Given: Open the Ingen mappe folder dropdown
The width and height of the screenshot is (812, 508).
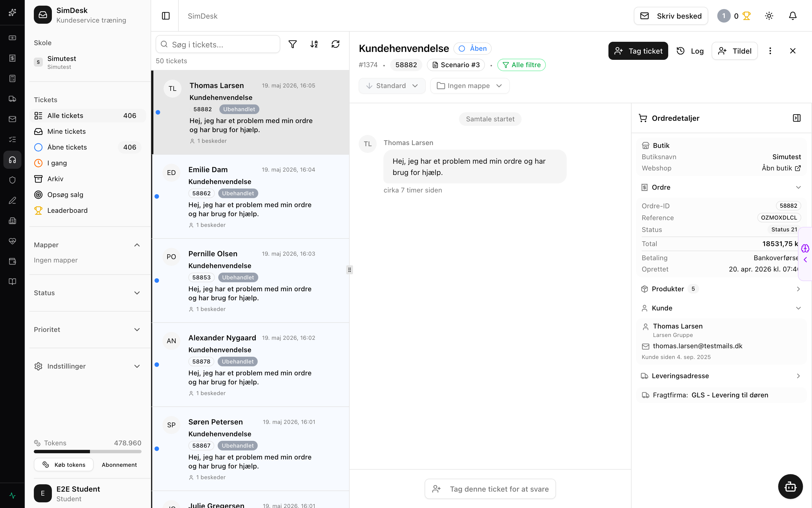Looking at the screenshot, I should pyautogui.click(x=470, y=86).
